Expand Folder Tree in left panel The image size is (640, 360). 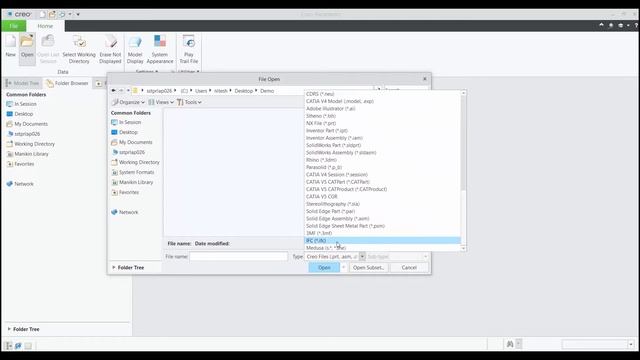click(23, 329)
